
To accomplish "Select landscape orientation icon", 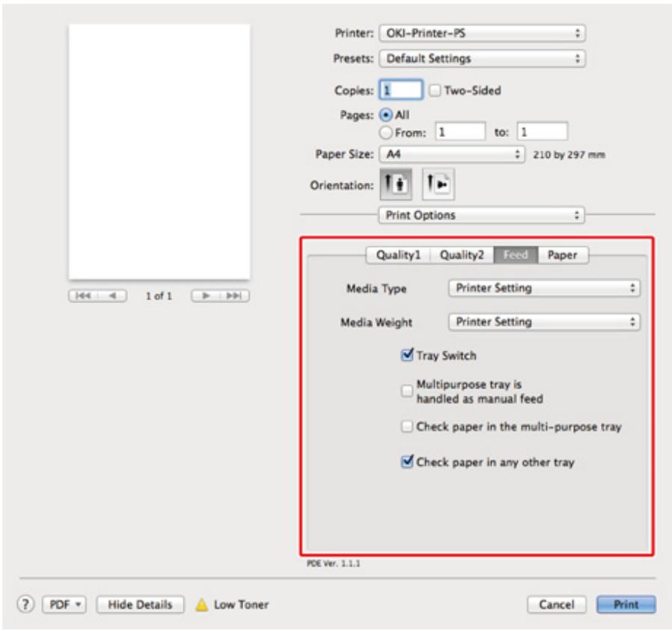I will tap(438, 184).
